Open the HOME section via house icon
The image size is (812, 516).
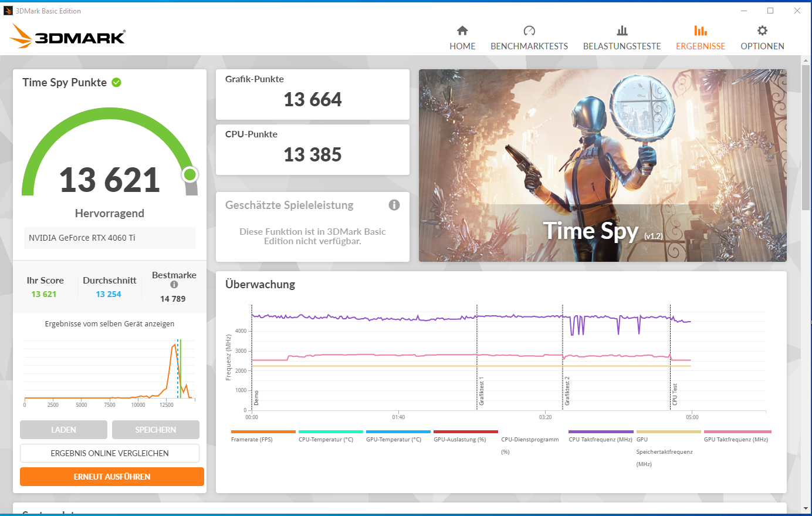(x=462, y=31)
